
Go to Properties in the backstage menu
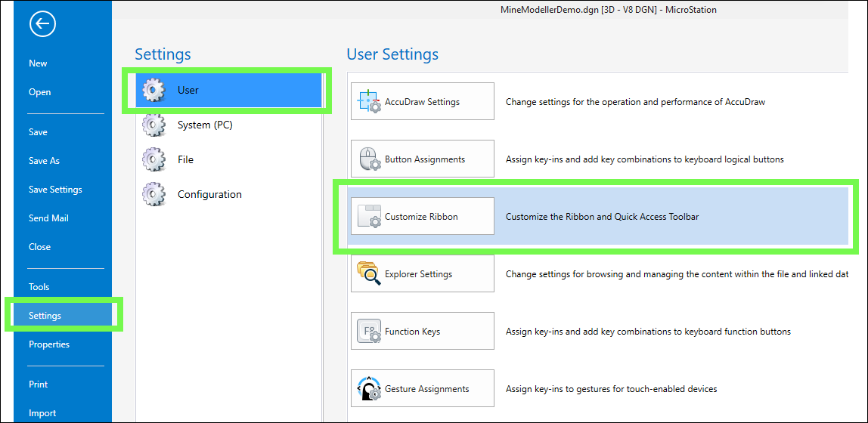coord(49,344)
